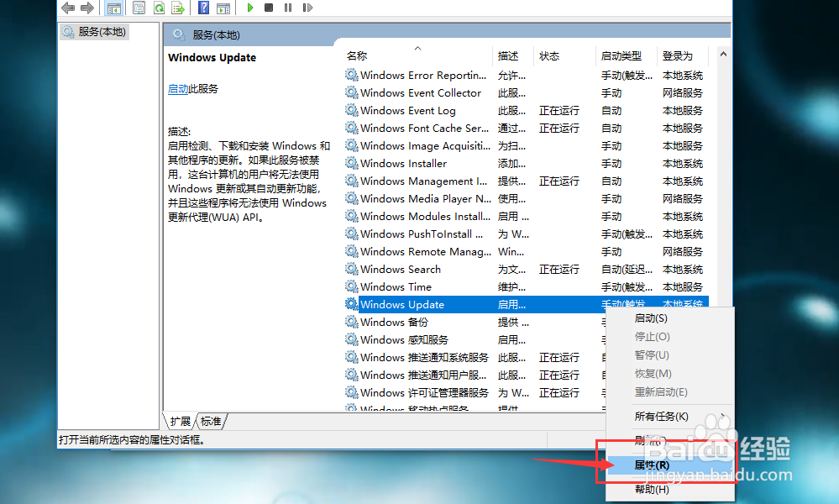Click the Pause Service toolbar icon
This screenshot has width=839, height=504.
288,8
